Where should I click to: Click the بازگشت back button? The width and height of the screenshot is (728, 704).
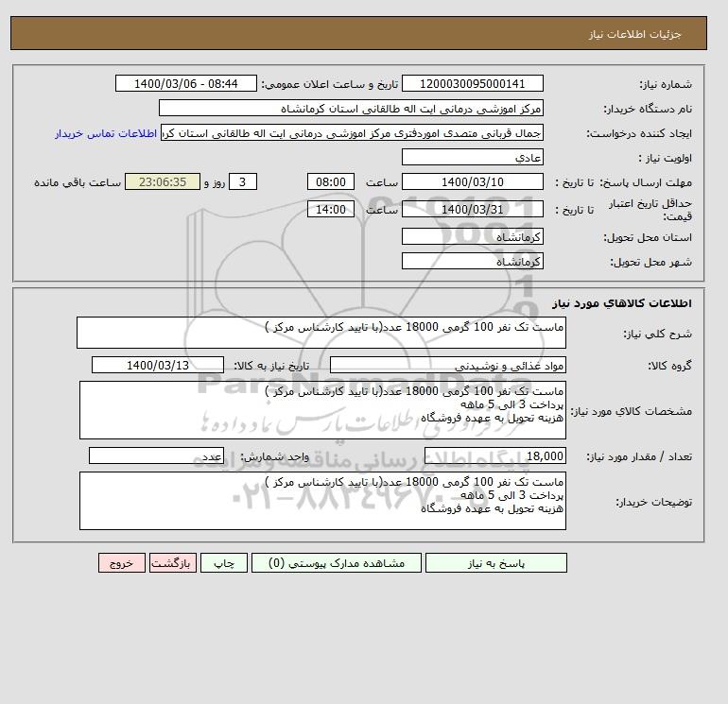(173, 563)
